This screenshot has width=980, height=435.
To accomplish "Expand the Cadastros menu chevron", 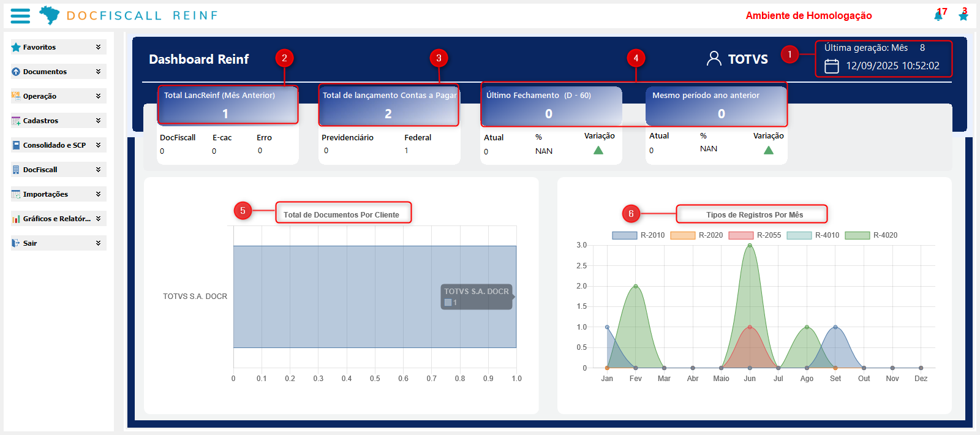I will tap(98, 121).
